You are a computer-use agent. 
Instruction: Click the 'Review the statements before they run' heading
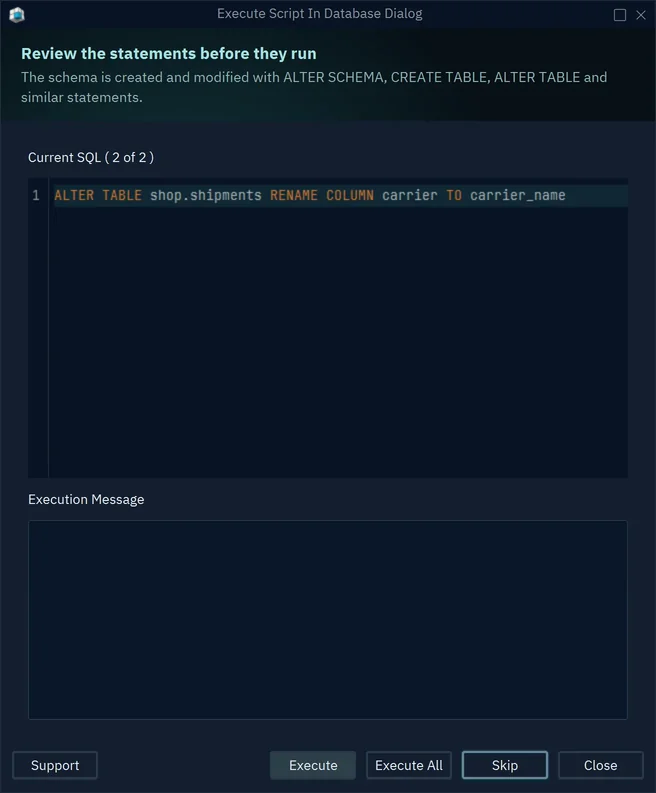pyautogui.click(x=168, y=53)
